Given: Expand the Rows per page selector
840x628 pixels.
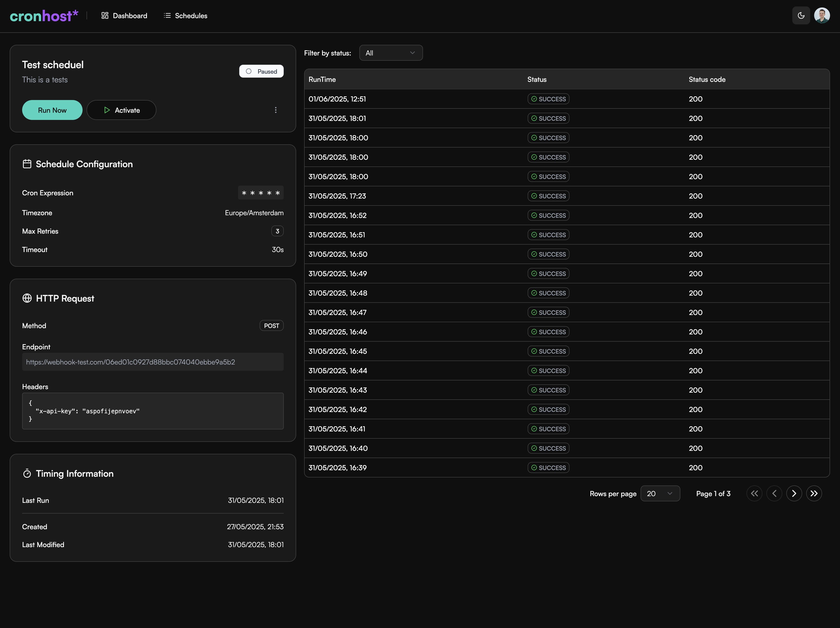Looking at the screenshot, I should pyautogui.click(x=660, y=493).
